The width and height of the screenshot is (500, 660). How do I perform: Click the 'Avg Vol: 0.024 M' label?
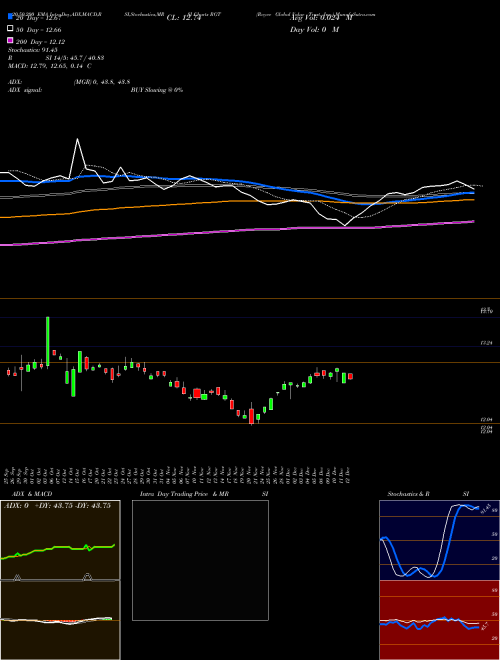321,18
